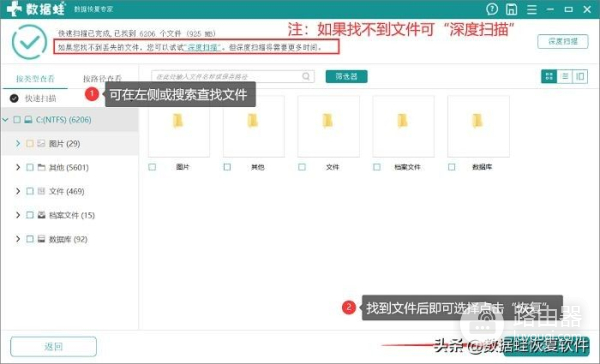
Task: Click the 深度扫描 button at top right
Action: click(563, 41)
